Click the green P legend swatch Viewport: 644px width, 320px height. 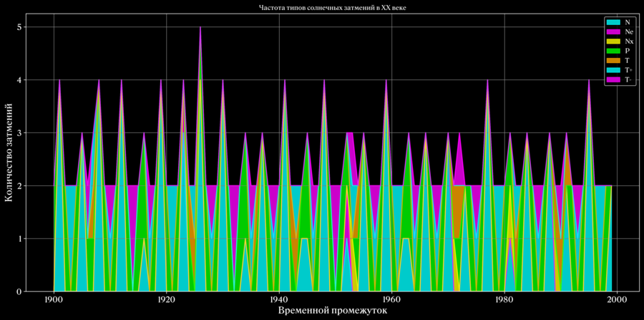613,52
